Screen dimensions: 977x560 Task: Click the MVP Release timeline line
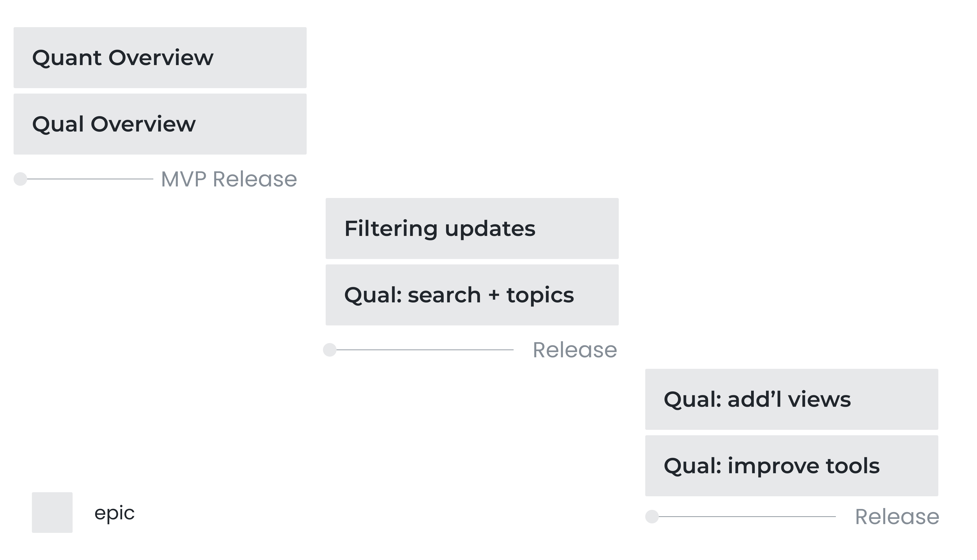coord(90,179)
